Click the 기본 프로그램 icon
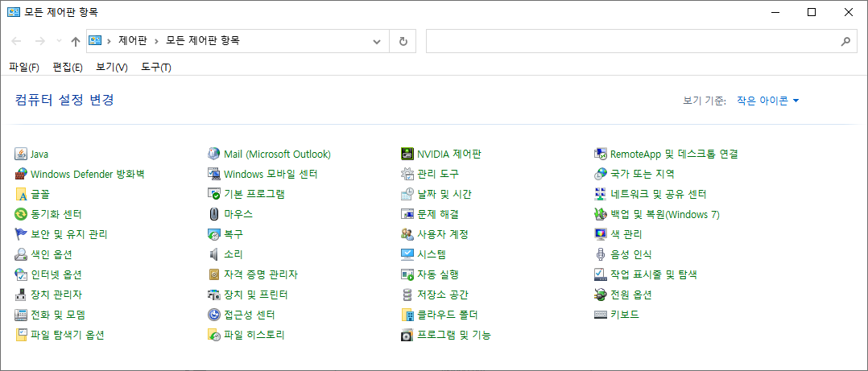 214,194
